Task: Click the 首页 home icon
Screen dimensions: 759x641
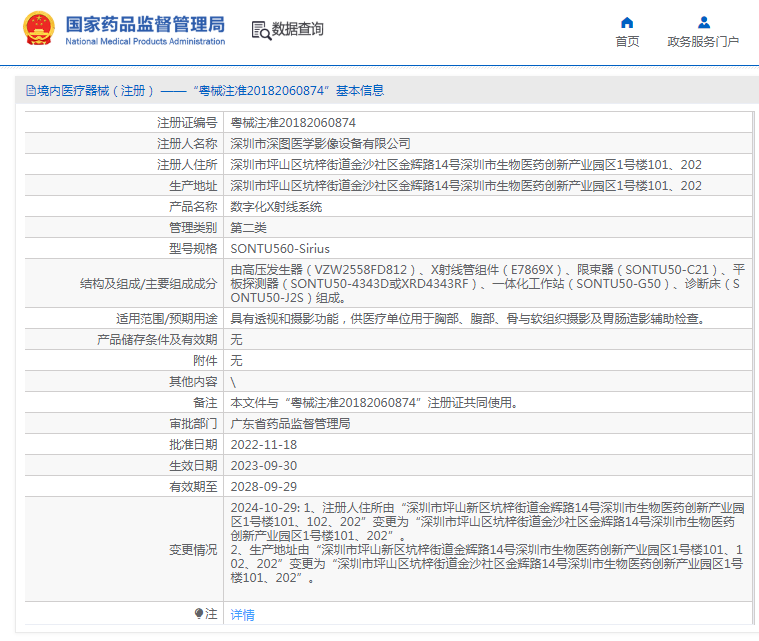Action: point(627,23)
